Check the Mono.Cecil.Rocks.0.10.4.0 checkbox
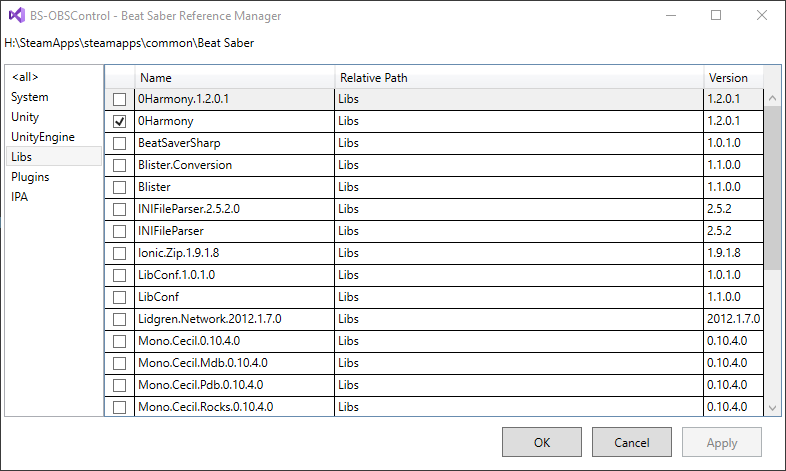 pyautogui.click(x=119, y=407)
